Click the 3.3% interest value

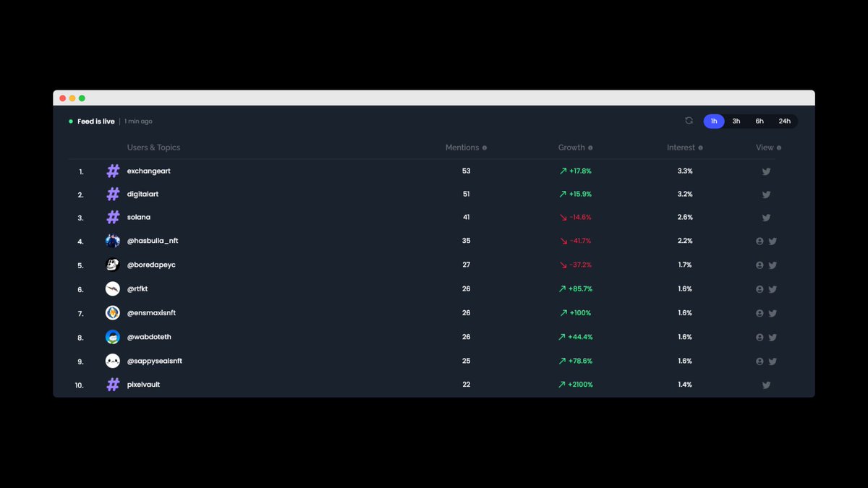point(685,171)
